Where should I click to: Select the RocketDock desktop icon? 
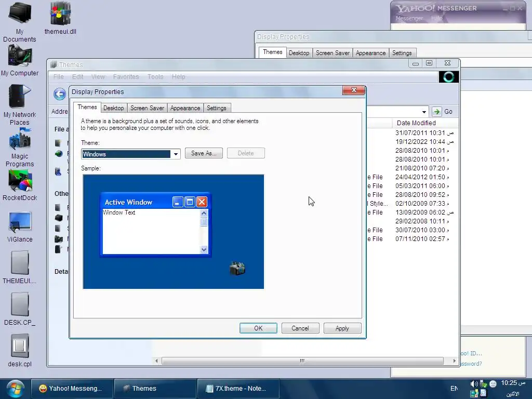[20, 185]
